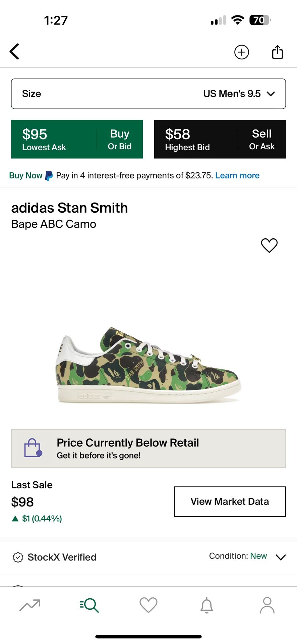Tap the PayPal logo icon
This screenshot has width=297, height=644.
pyautogui.click(x=49, y=175)
